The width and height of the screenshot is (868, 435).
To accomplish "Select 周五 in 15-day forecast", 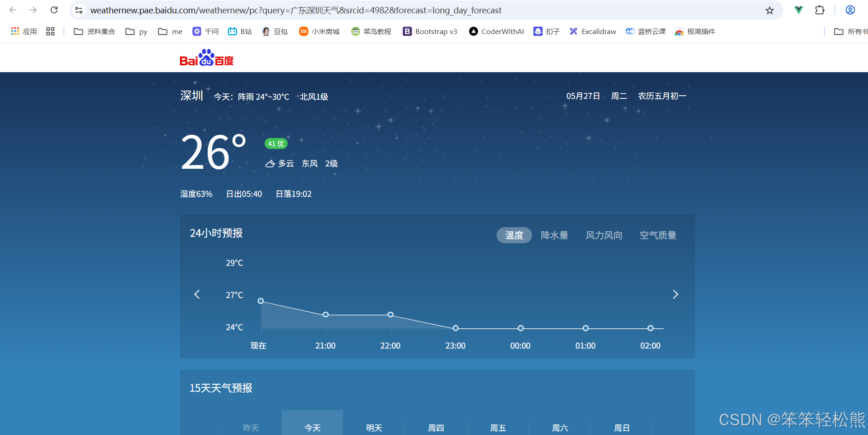I will coord(498,428).
